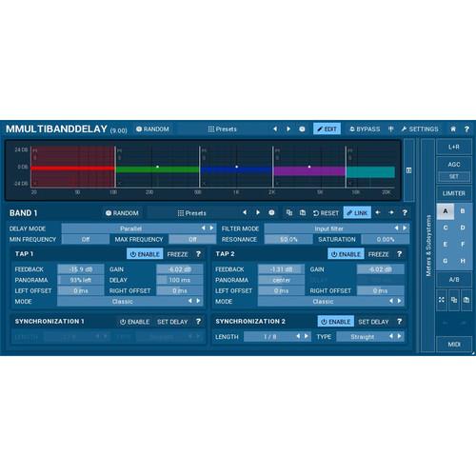Paste Band 1 settings icon
Screen dimensions: 476x476
pos(303,212)
